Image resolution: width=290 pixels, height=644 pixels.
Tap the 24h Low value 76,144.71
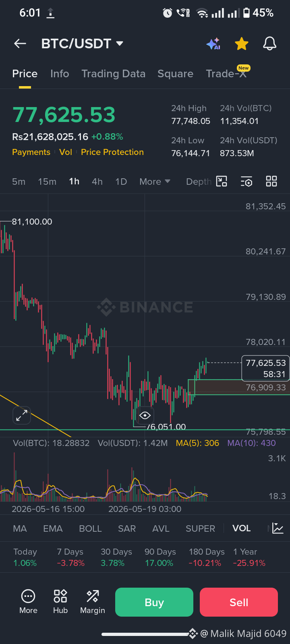(191, 153)
